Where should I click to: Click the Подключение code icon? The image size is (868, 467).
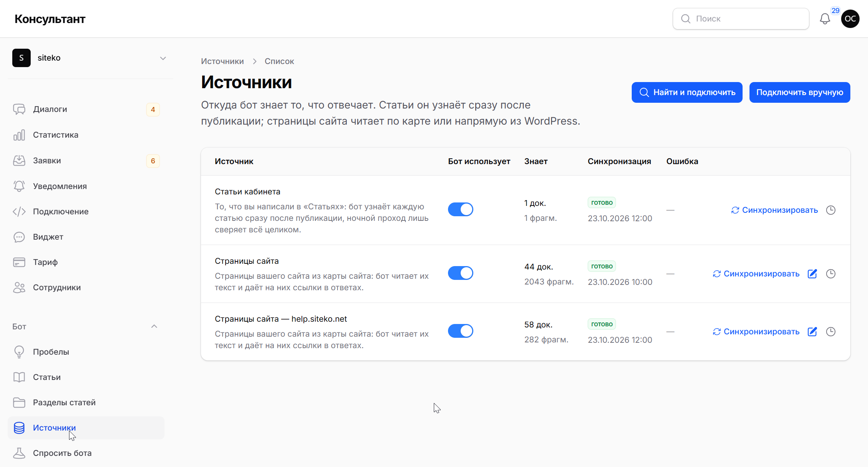[19, 212]
